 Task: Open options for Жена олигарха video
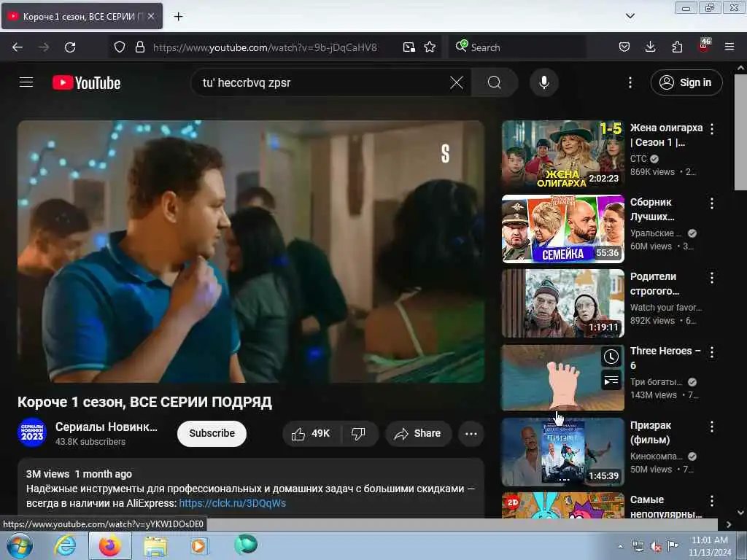(712, 128)
